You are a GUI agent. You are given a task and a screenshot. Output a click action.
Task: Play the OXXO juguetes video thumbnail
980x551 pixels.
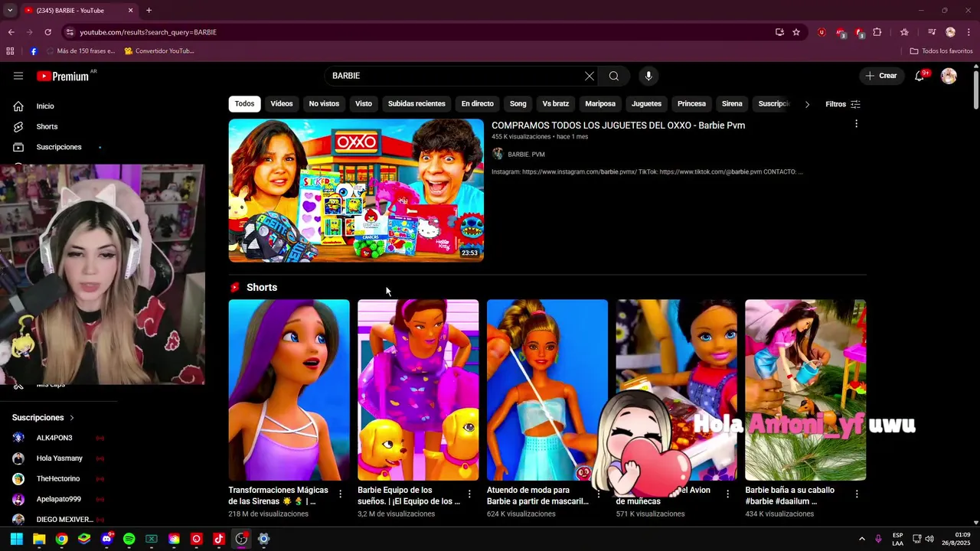click(356, 191)
